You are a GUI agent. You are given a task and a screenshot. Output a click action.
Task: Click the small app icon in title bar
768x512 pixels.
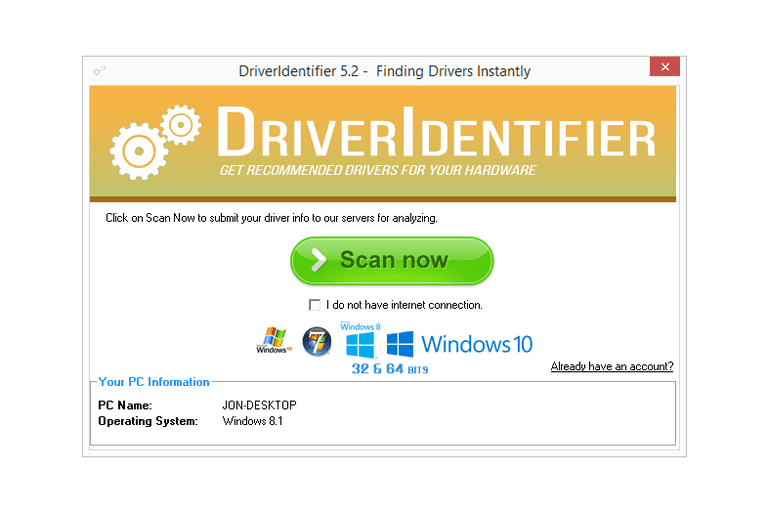click(99, 71)
